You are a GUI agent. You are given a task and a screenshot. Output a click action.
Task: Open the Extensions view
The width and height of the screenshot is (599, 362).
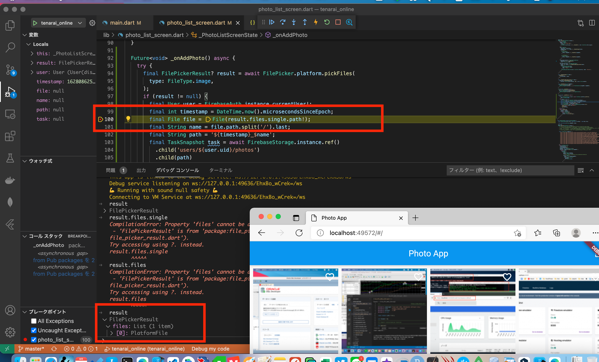point(10,136)
